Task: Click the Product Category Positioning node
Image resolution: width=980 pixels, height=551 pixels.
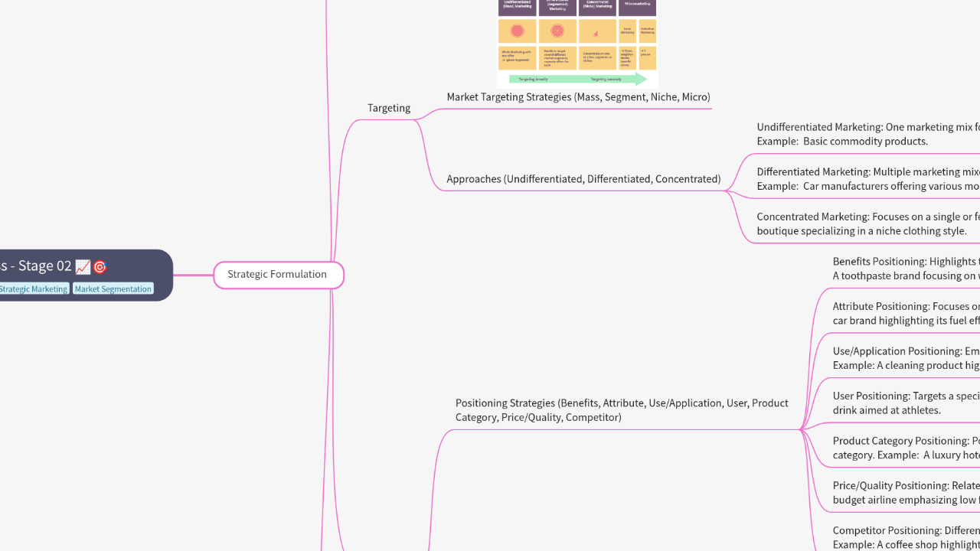Action: point(906,448)
